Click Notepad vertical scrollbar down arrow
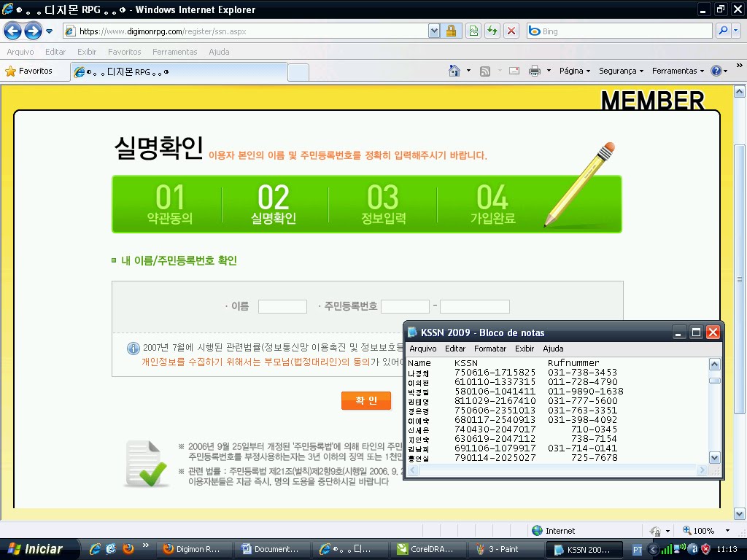 tap(715, 458)
